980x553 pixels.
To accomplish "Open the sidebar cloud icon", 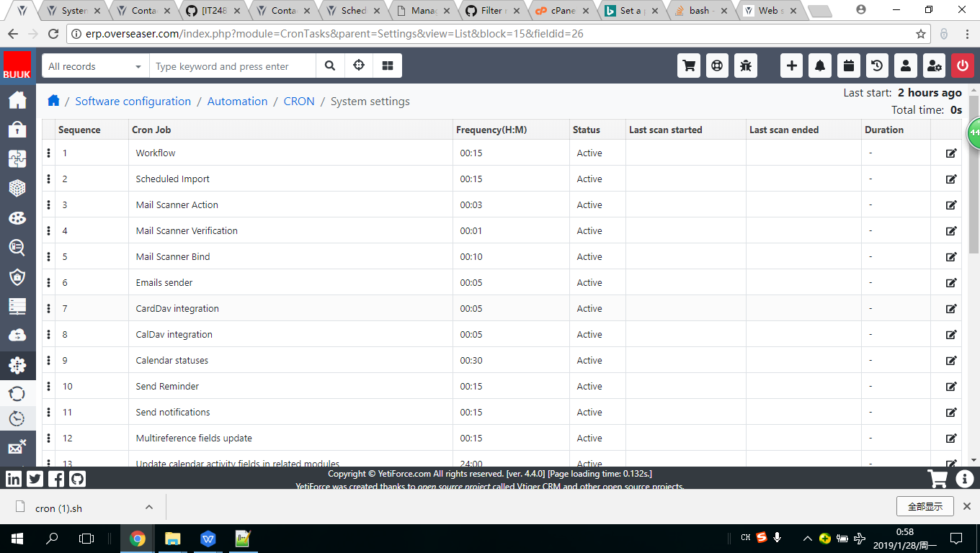I will [x=17, y=336].
